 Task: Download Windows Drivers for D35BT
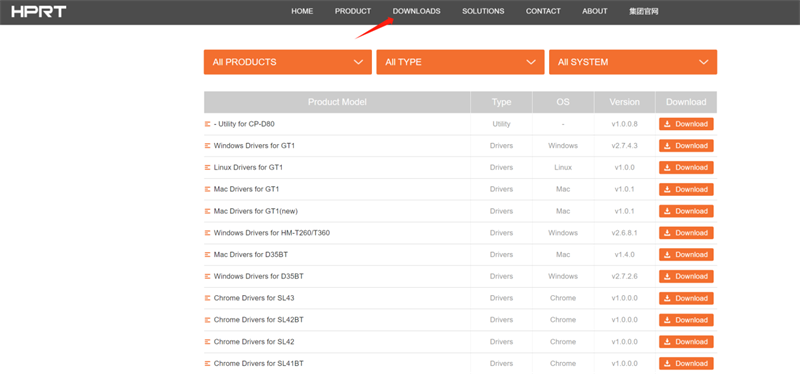pos(686,277)
